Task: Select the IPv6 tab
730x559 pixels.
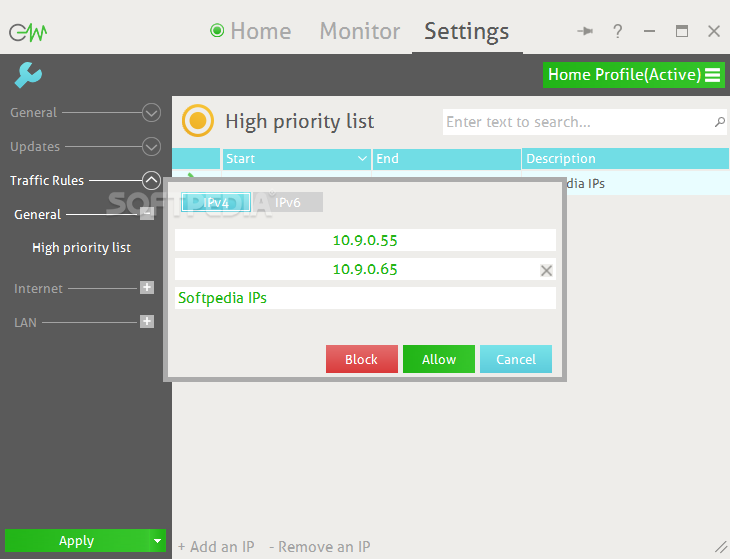Action: (287, 202)
